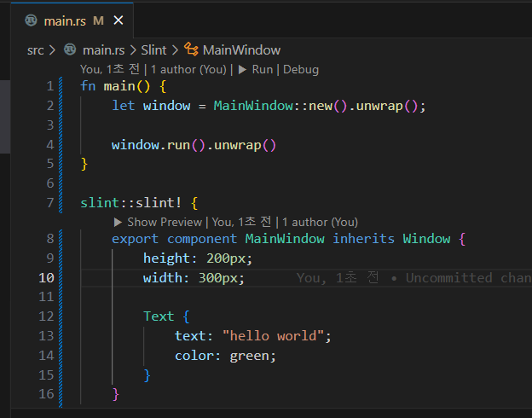Click the "You, 1초 전" lens above export component
Image resolution: width=532 pixels, height=418 pixels.
tap(242, 222)
